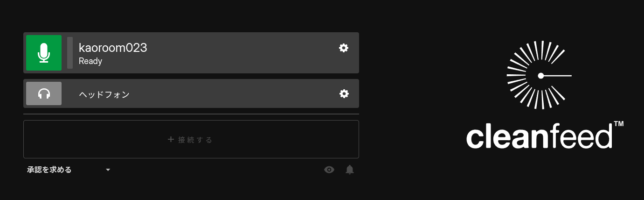Click the Ready status text

coord(90,61)
